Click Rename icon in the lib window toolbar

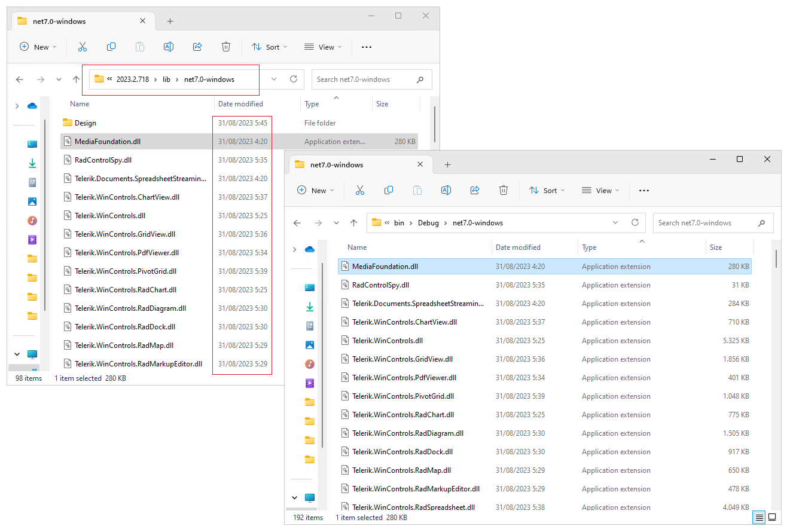(169, 47)
